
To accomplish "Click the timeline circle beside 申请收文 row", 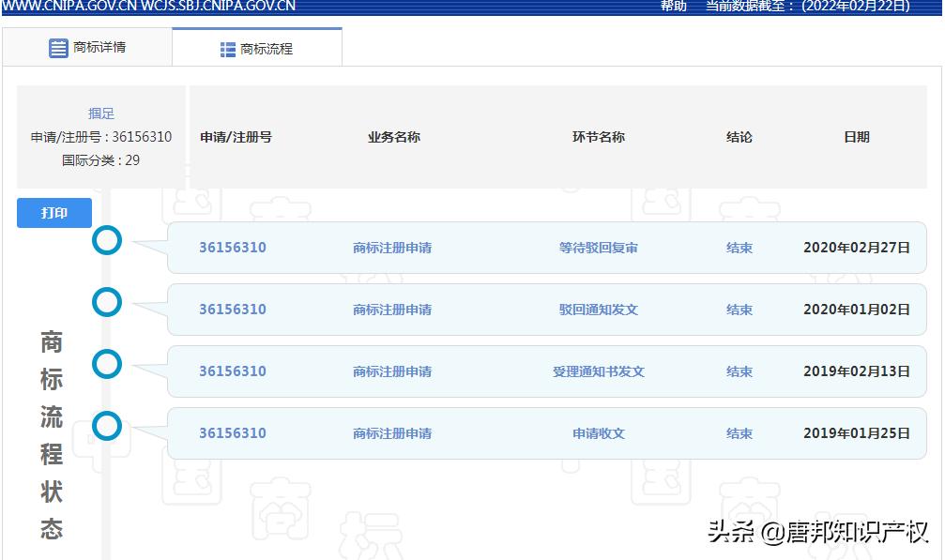I will coord(107,425).
